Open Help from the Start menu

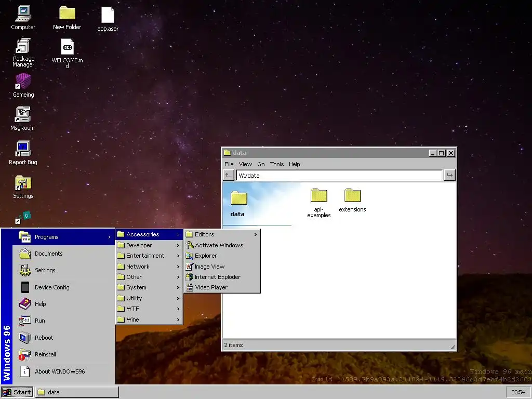point(64,303)
